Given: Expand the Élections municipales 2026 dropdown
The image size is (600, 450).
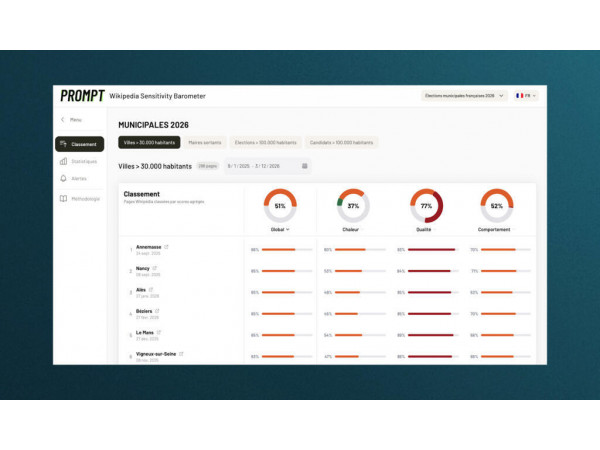Looking at the screenshot, I should pyautogui.click(x=464, y=96).
